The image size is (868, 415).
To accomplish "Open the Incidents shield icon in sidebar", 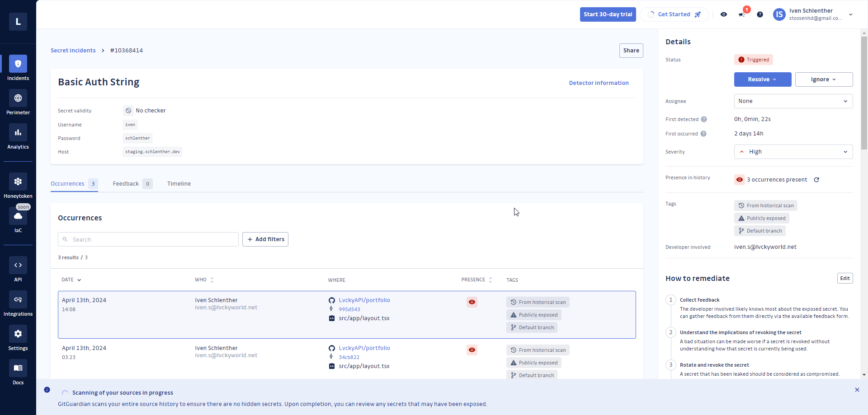I will 18,64.
